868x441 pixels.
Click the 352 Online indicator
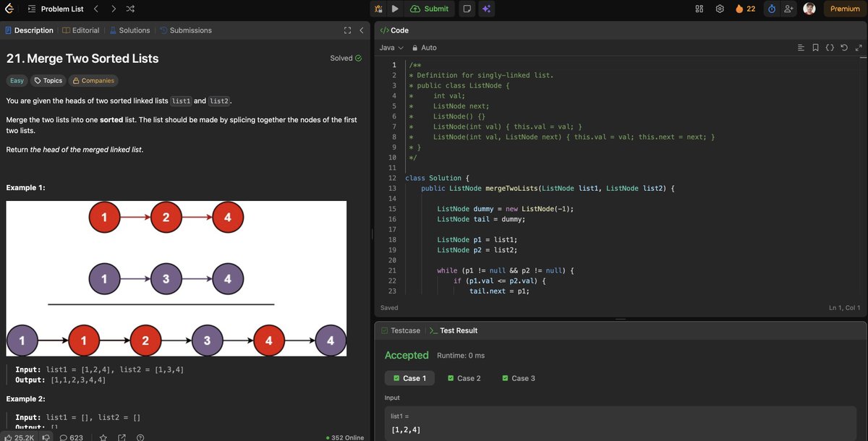tap(345, 437)
